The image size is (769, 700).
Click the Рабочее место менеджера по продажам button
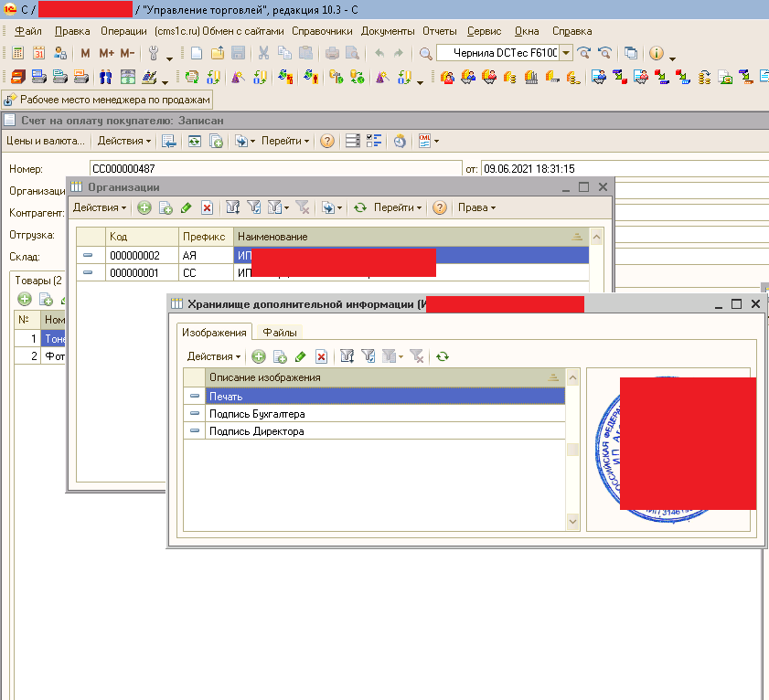tap(108, 100)
